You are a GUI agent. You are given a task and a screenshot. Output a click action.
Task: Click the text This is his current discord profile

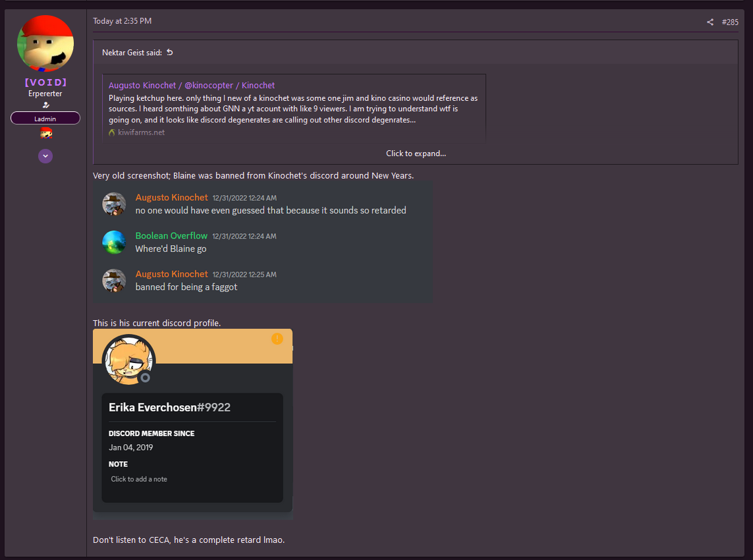[157, 323]
